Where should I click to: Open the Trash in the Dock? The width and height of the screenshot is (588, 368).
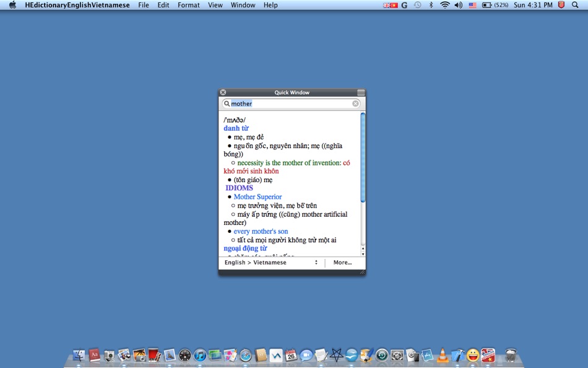click(x=511, y=355)
